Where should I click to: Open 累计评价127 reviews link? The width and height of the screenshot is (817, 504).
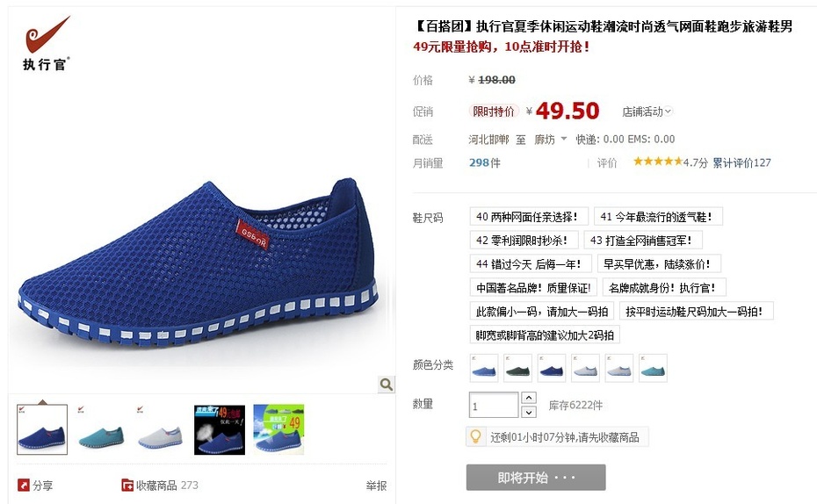pyautogui.click(x=741, y=163)
